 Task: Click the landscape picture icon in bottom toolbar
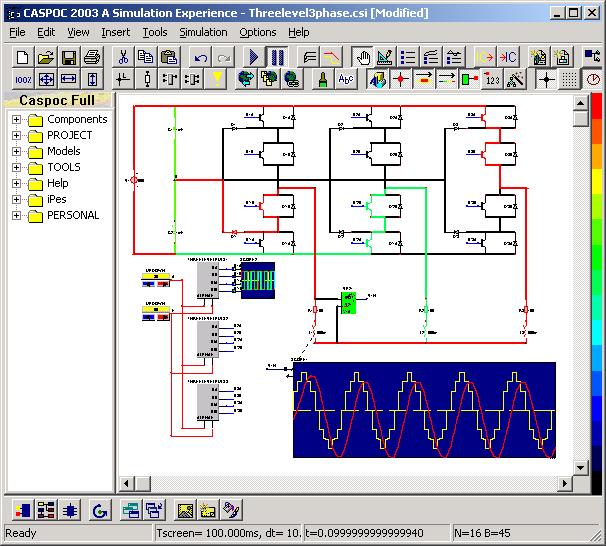tap(185, 510)
